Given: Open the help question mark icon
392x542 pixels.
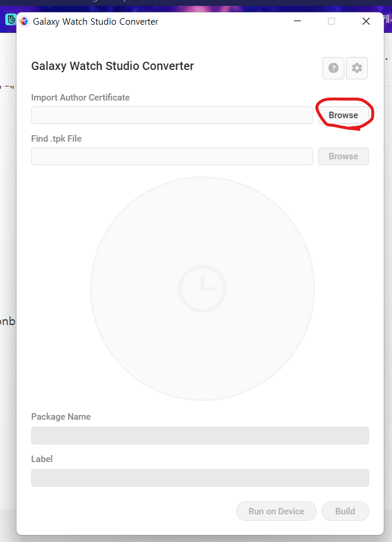Looking at the screenshot, I should coord(333,68).
